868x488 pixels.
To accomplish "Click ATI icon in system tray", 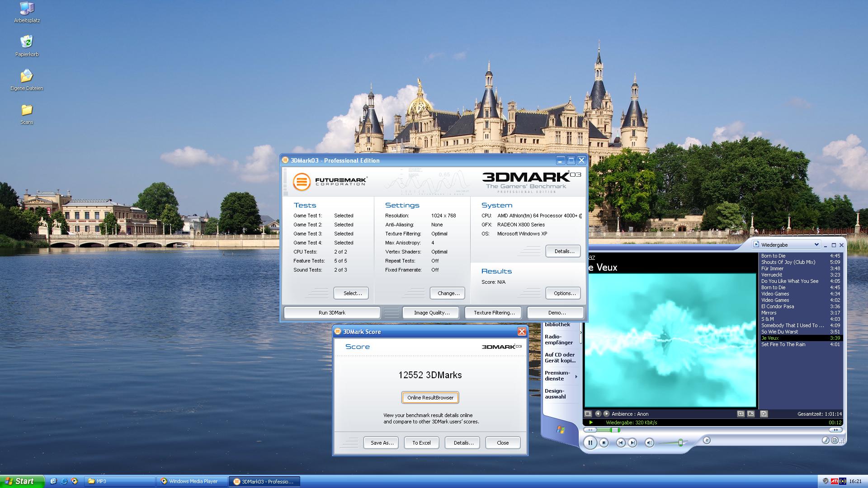I will (x=835, y=481).
